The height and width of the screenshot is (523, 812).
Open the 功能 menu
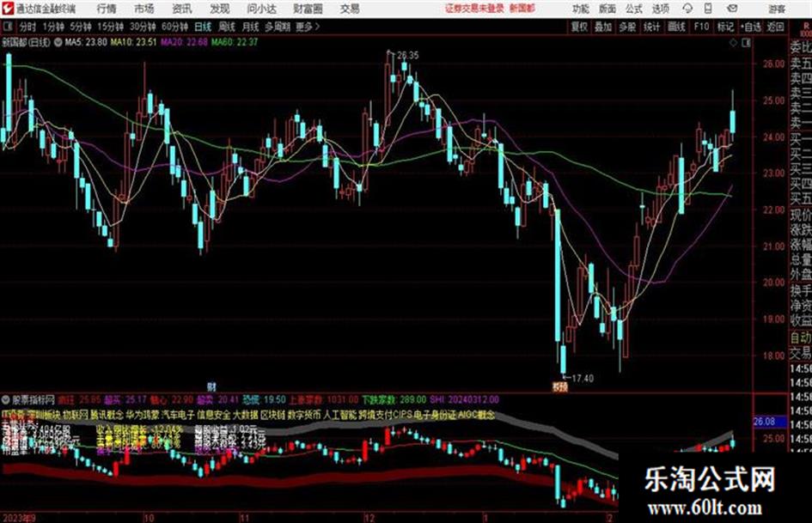tap(580, 9)
